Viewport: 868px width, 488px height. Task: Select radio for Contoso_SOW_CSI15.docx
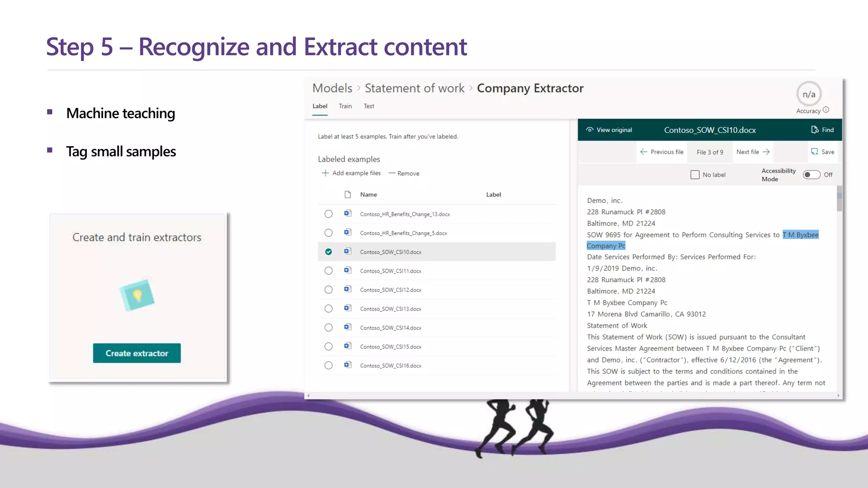pyautogui.click(x=328, y=347)
